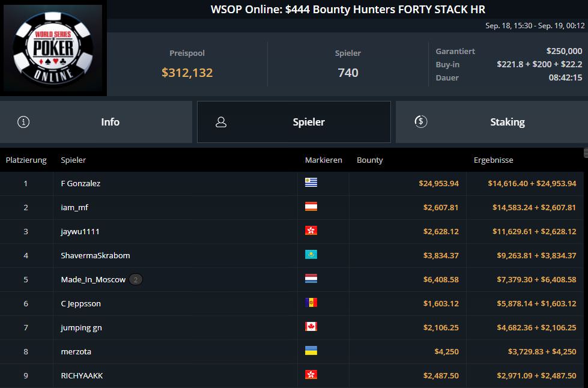This screenshot has width=588, height=388.
Task: Click the player silhouette icon
Action: (x=221, y=122)
